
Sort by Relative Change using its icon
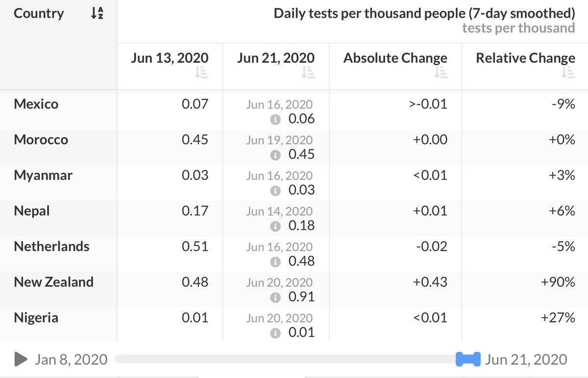coord(568,73)
